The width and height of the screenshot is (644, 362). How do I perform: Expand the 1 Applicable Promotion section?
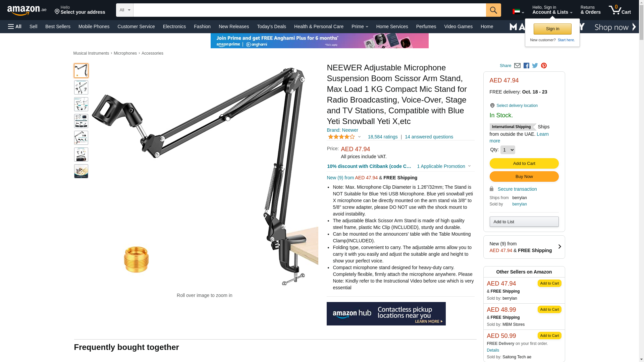(444, 166)
